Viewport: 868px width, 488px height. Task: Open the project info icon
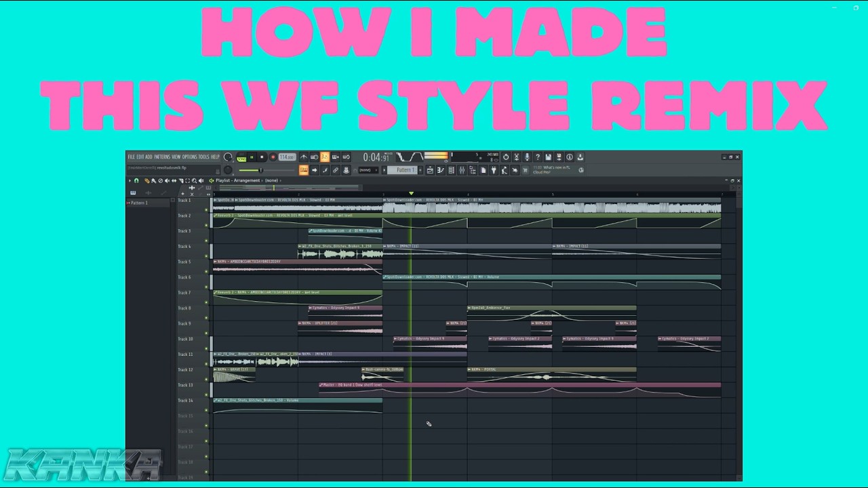click(x=570, y=157)
